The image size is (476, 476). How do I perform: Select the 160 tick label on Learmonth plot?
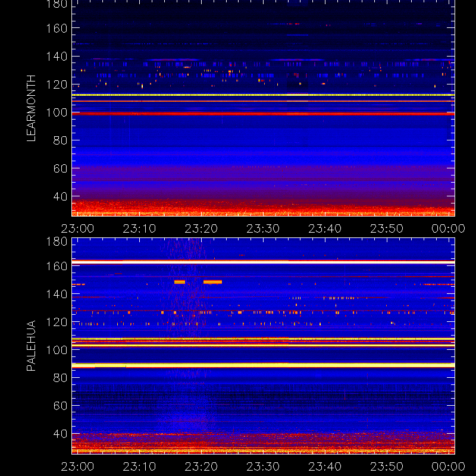(x=57, y=29)
